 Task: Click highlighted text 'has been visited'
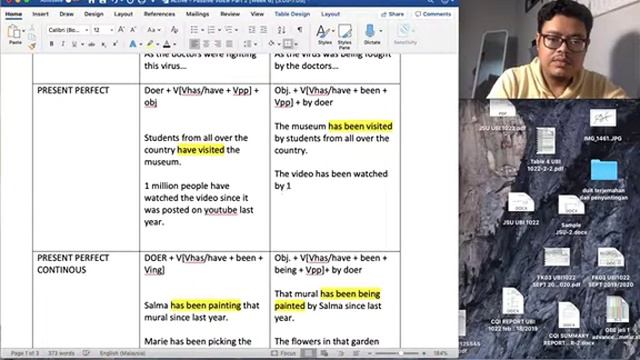tap(360, 126)
